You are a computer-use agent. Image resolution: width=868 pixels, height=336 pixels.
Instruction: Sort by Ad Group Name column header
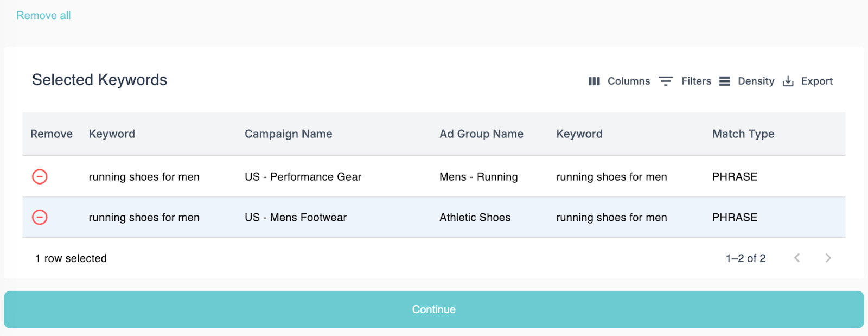coord(481,134)
